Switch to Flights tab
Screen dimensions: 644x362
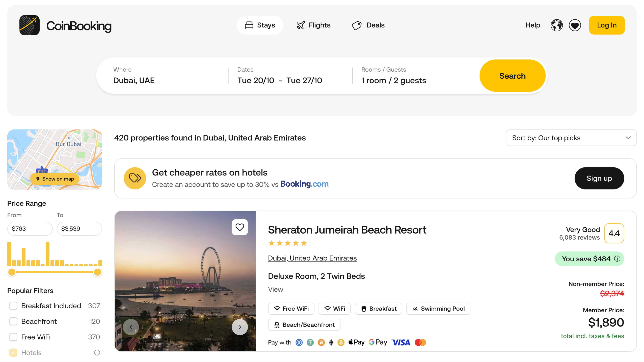[x=313, y=25]
